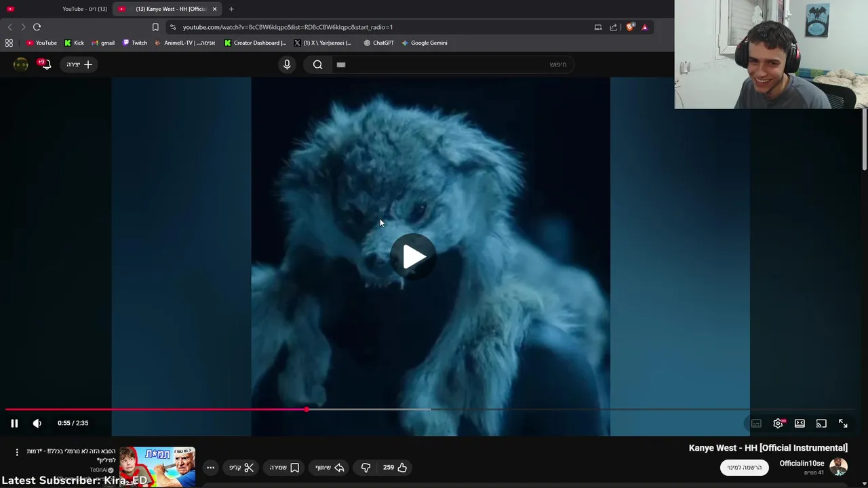Image resolution: width=868 pixels, height=488 pixels.
Task: Open the X Yair|sensei bookmark
Action: (x=323, y=43)
